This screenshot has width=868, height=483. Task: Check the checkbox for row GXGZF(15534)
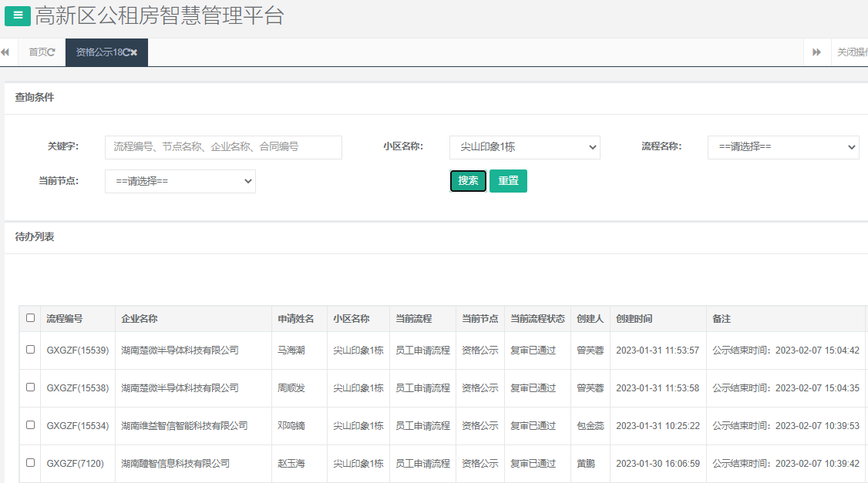tap(29, 425)
